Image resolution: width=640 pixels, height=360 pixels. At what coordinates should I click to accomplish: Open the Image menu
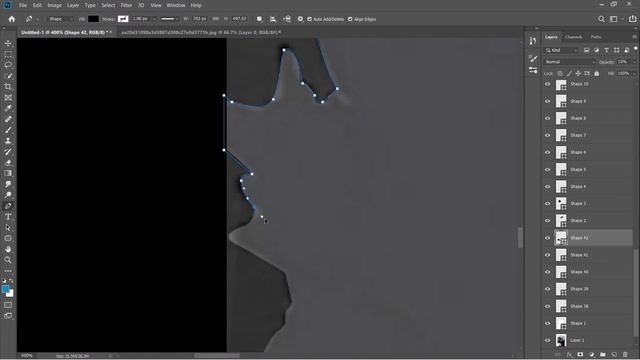[x=54, y=5]
